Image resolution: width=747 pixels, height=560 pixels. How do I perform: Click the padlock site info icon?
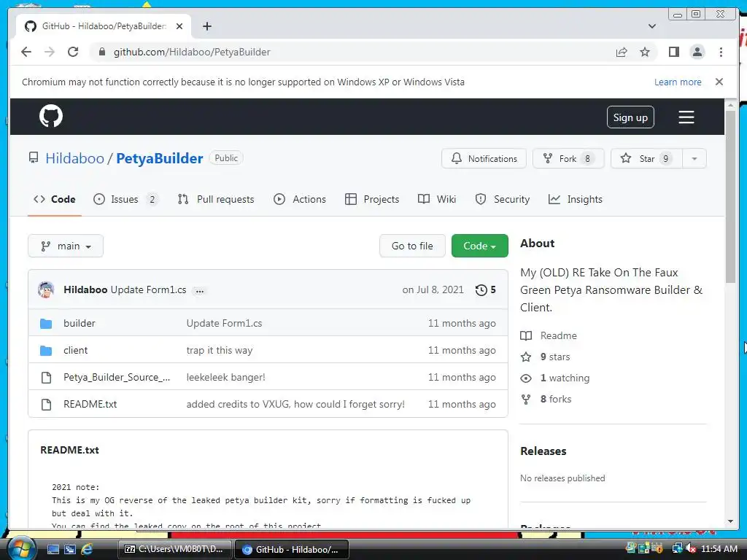point(102,52)
